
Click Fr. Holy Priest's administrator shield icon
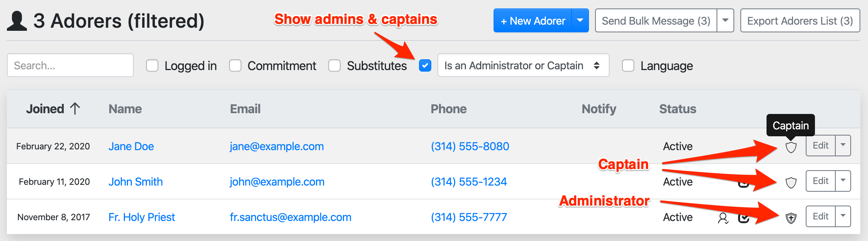pos(791,218)
